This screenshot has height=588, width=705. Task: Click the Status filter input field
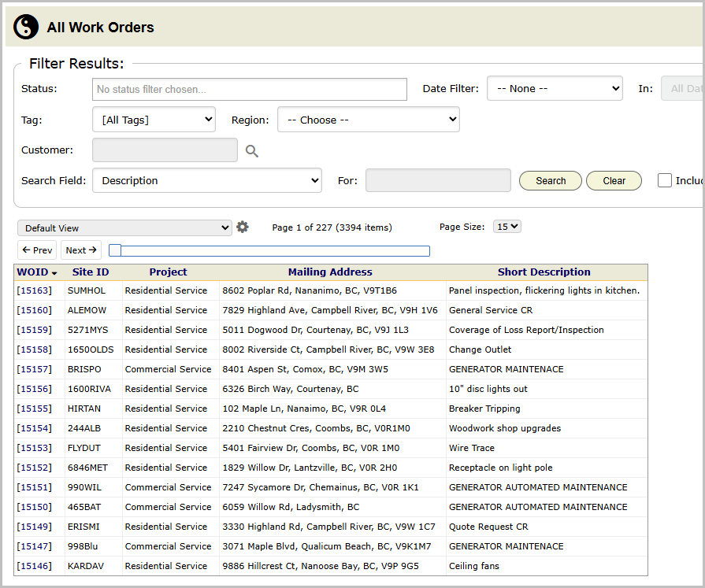250,90
